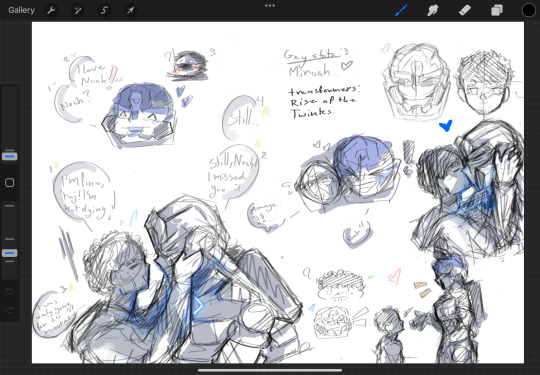This screenshot has width=540, height=375.
Task: Open the Layers panel
Action: 497,10
